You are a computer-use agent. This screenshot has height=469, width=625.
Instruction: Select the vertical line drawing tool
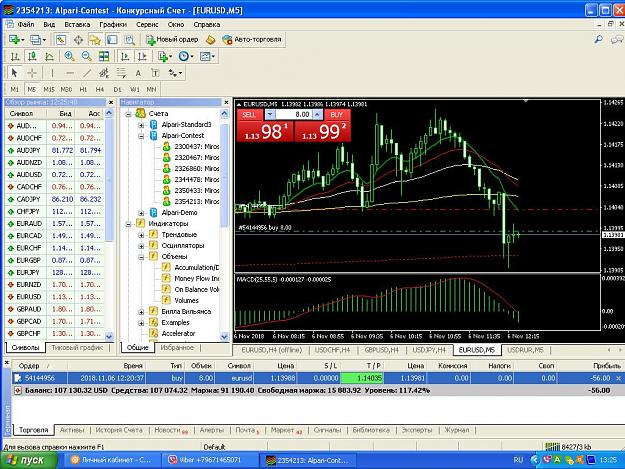pyautogui.click(x=52, y=73)
